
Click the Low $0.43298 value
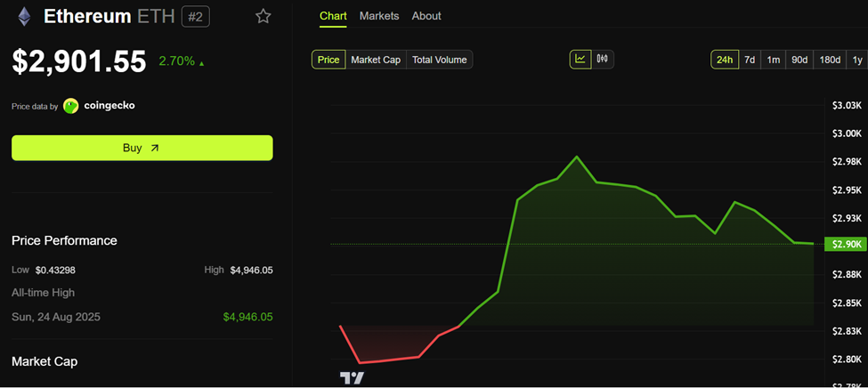pos(55,271)
